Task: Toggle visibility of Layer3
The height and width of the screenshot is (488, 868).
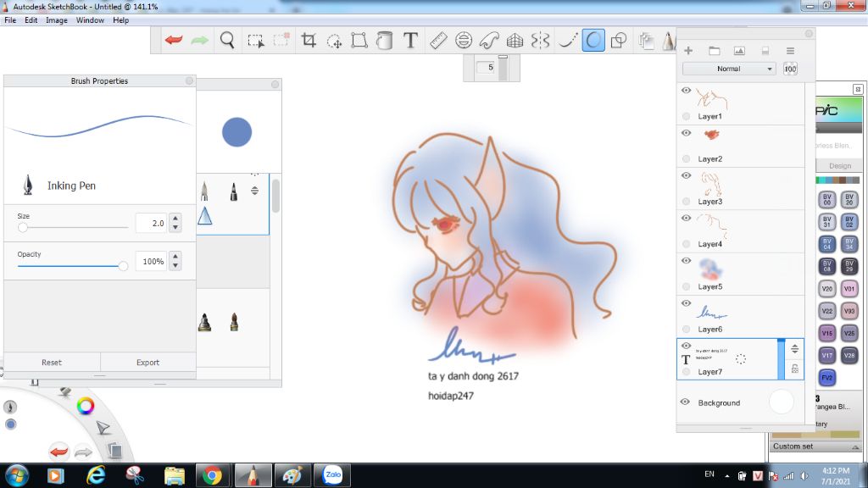Action: click(x=686, y=175)
